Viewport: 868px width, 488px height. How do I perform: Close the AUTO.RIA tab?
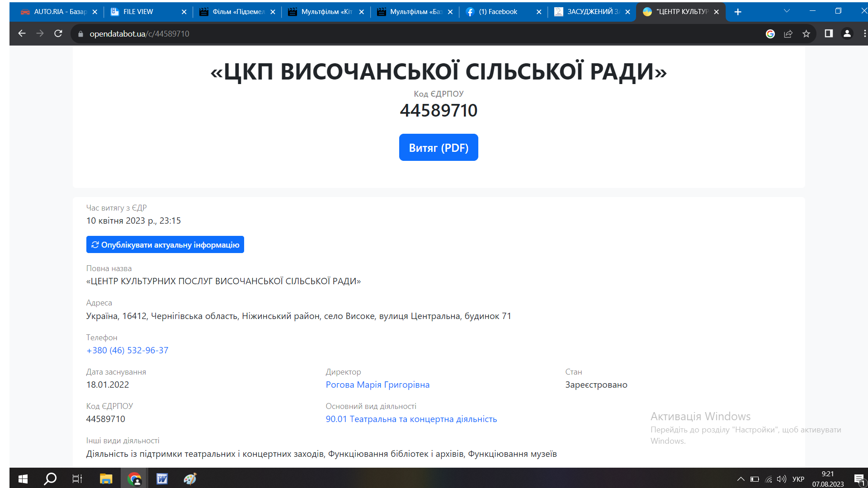[x=94, y=12]
